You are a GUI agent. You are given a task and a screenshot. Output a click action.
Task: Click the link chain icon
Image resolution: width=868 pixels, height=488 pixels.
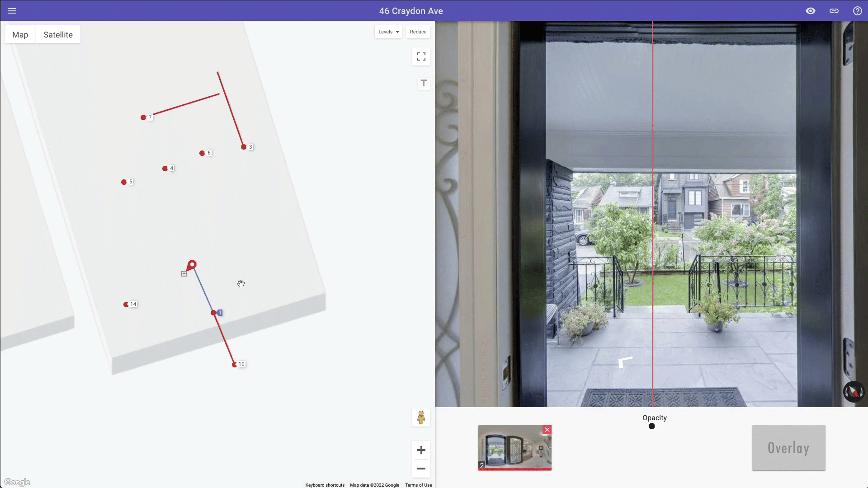point(834,11)
